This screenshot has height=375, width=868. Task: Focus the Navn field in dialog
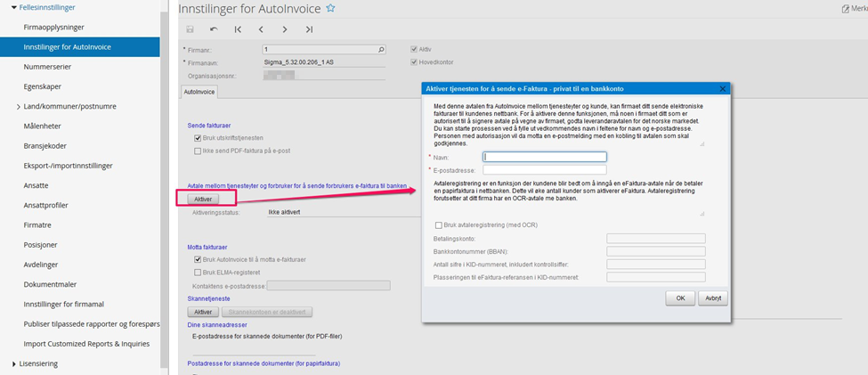545,158
